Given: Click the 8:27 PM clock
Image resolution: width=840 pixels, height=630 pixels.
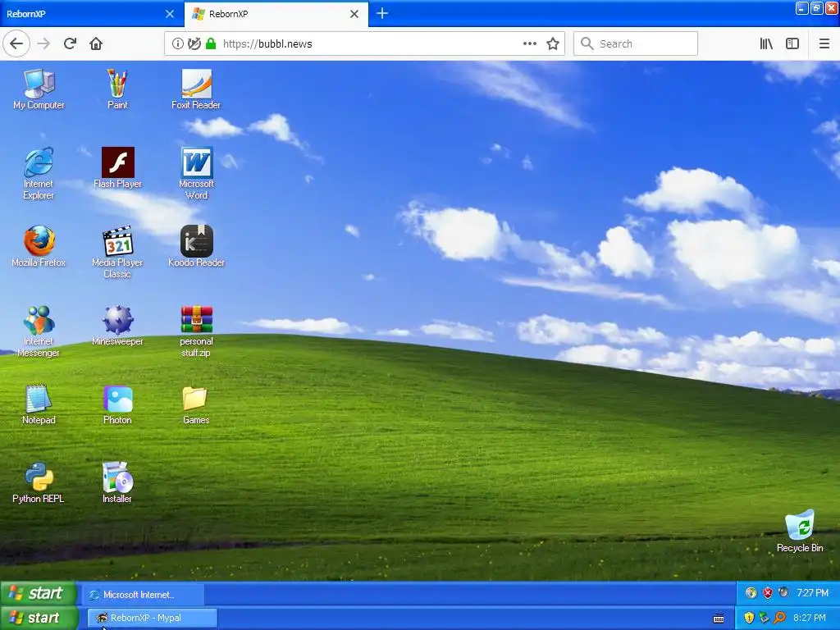Looking at the screenshot, I should pos(810,618).
